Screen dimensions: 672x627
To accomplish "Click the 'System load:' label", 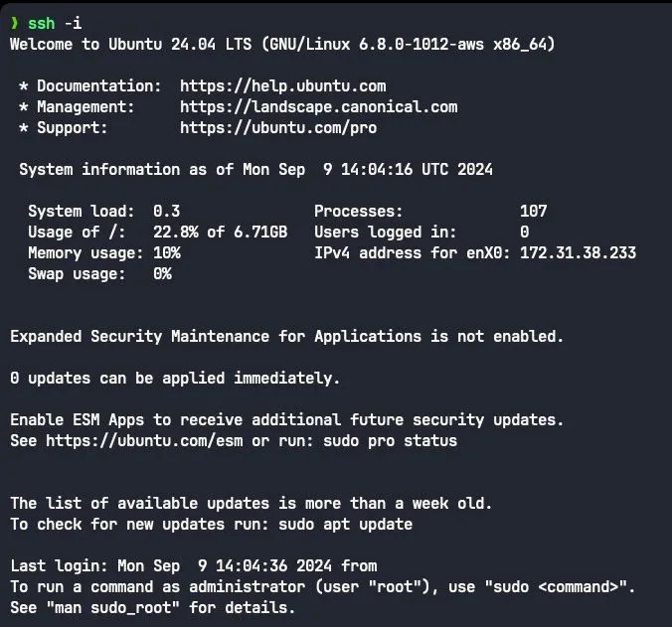I will point(82,211).
